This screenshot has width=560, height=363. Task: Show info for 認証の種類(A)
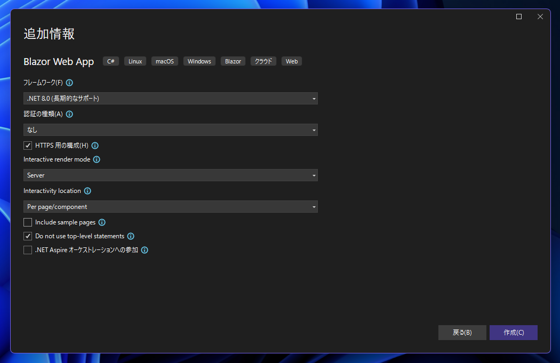pyautogui.click(x=70, y=114)
